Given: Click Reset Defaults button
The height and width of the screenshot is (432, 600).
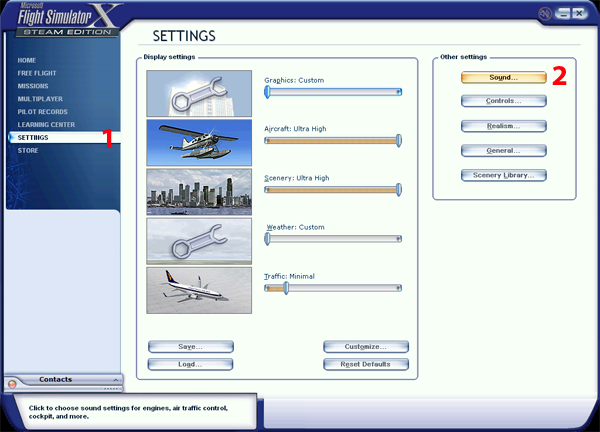Looking at the screenshot, I should click(366, 364).
